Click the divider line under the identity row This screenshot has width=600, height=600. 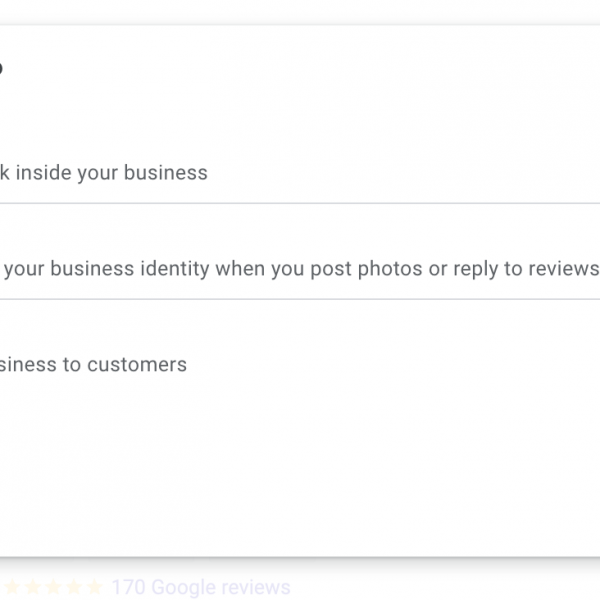(300, 299)
